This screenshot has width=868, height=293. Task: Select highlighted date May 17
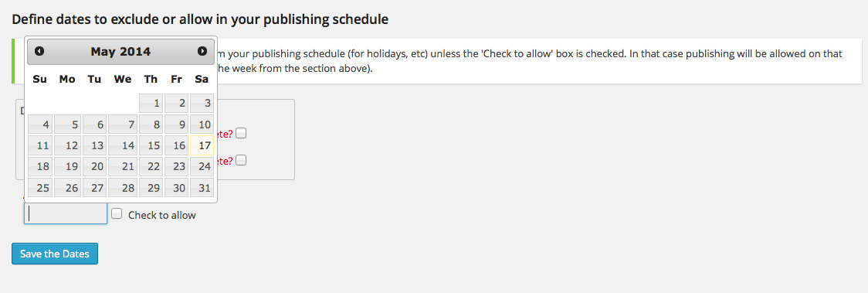202,145
